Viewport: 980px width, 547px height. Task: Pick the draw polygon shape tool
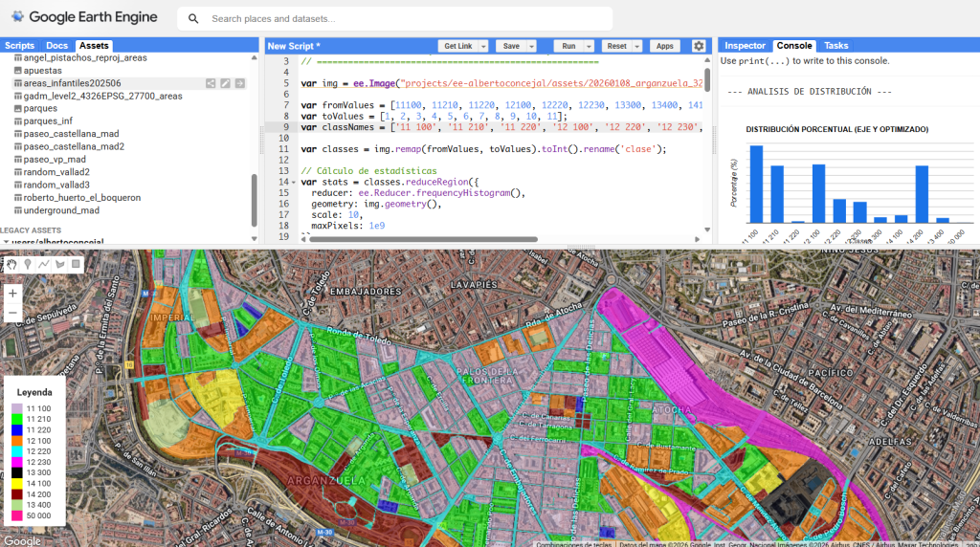[59, 264]
